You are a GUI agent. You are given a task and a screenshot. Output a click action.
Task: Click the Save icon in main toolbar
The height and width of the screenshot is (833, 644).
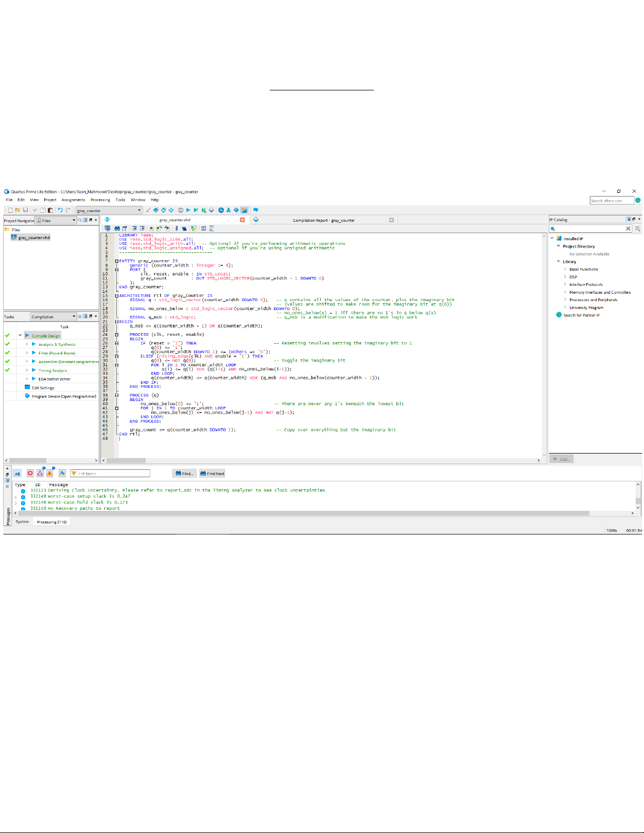pos(25,210)
